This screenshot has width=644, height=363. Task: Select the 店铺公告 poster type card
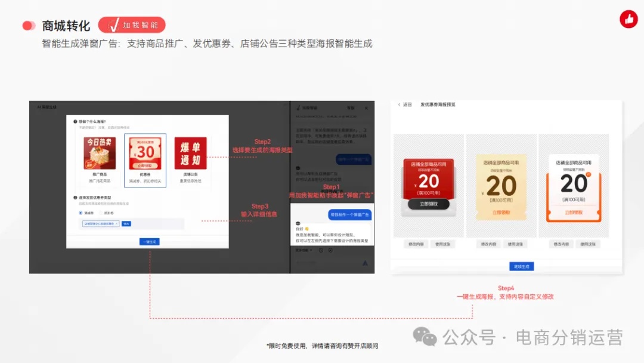[x=191, y=160]
